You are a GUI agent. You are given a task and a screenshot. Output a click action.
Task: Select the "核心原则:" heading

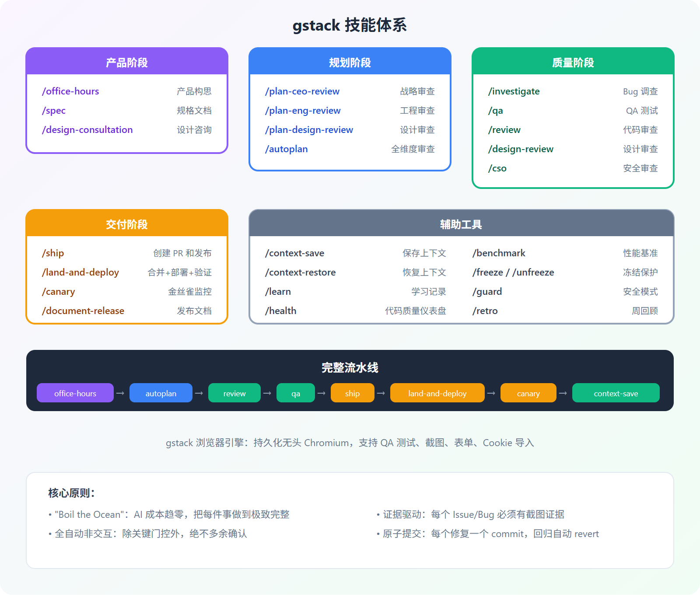(x=71, y=493)
